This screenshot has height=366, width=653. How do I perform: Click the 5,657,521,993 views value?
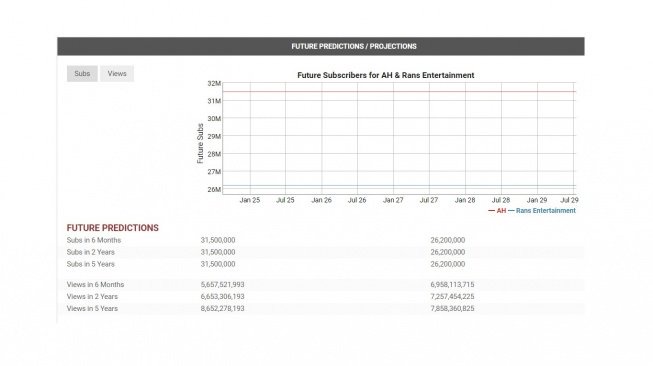(x=222, y=285)
